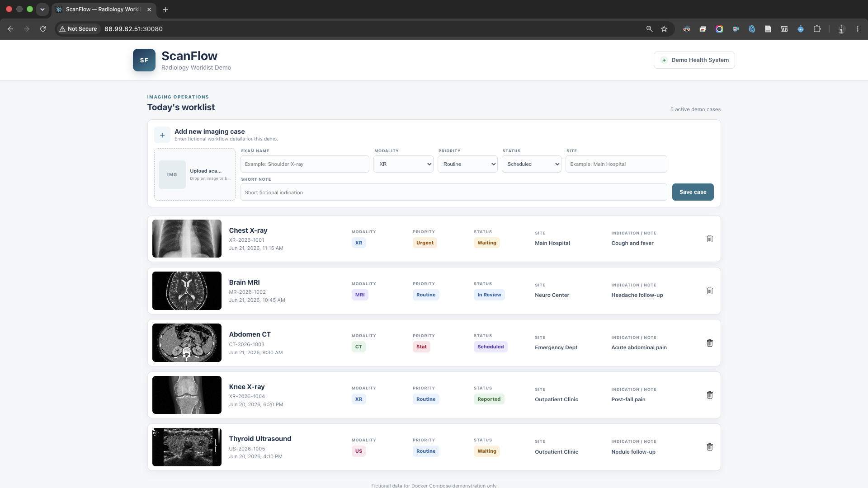Click the Upload scan drop zone
868x488 pixels.
click(195, 174)
